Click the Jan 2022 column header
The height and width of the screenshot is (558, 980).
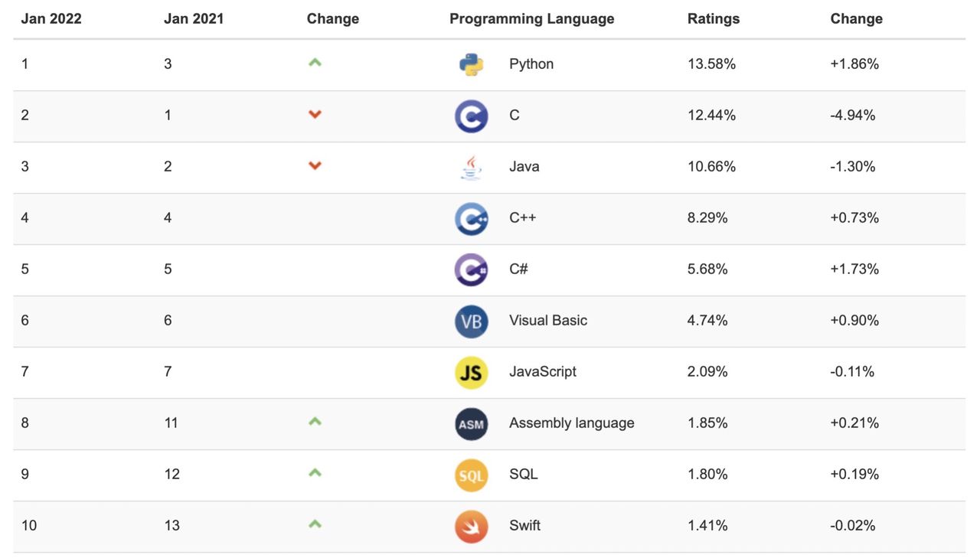tap(51, 18)
